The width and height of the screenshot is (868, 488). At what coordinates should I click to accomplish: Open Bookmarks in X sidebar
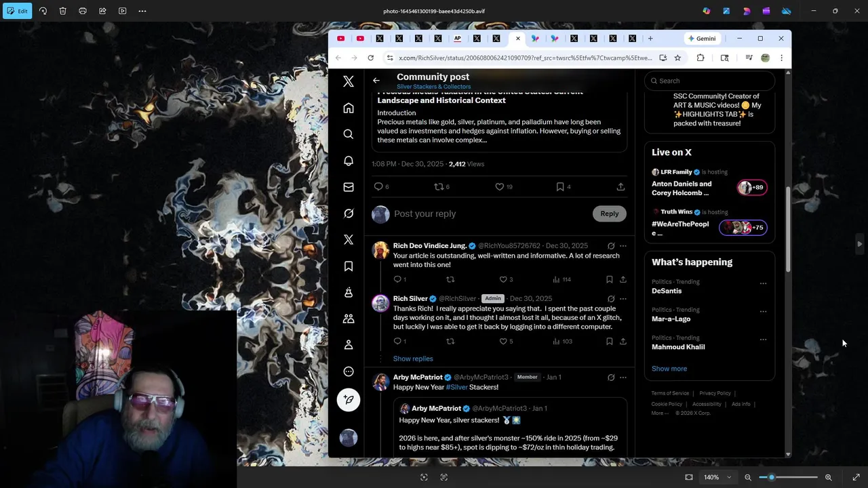click(x=349, y=266)
